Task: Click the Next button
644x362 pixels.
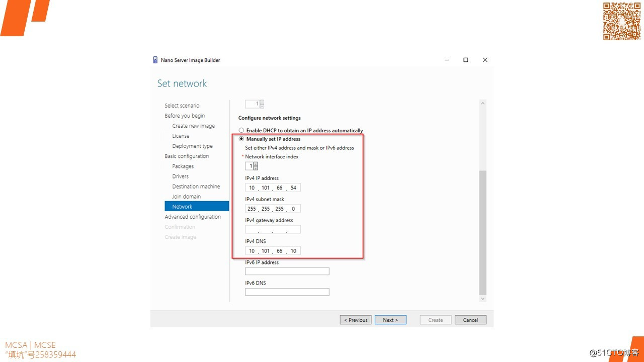Action: click(x=390, y=320)
